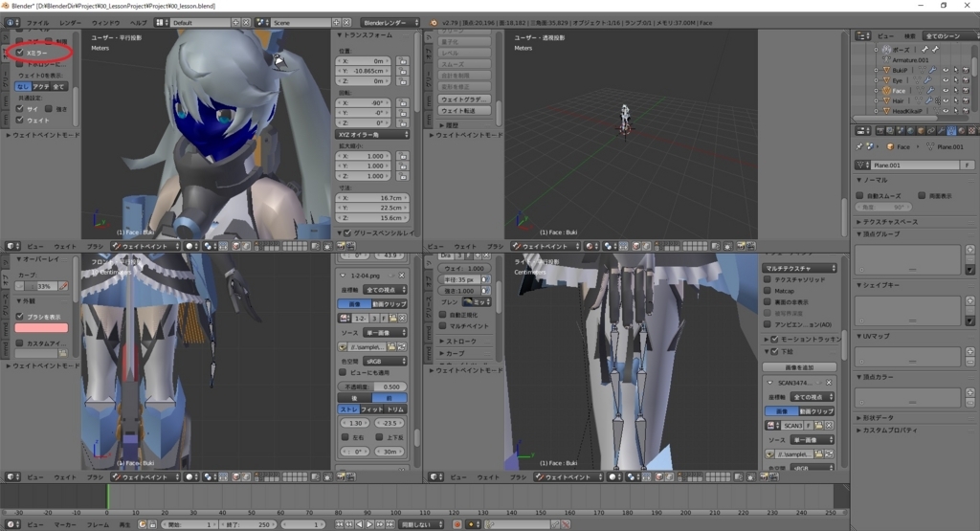The height and width of the screenshot is (531, 980).
Task: Toggle the ウェイト checkbox under 共通設定
Action: tap(20, 120)
